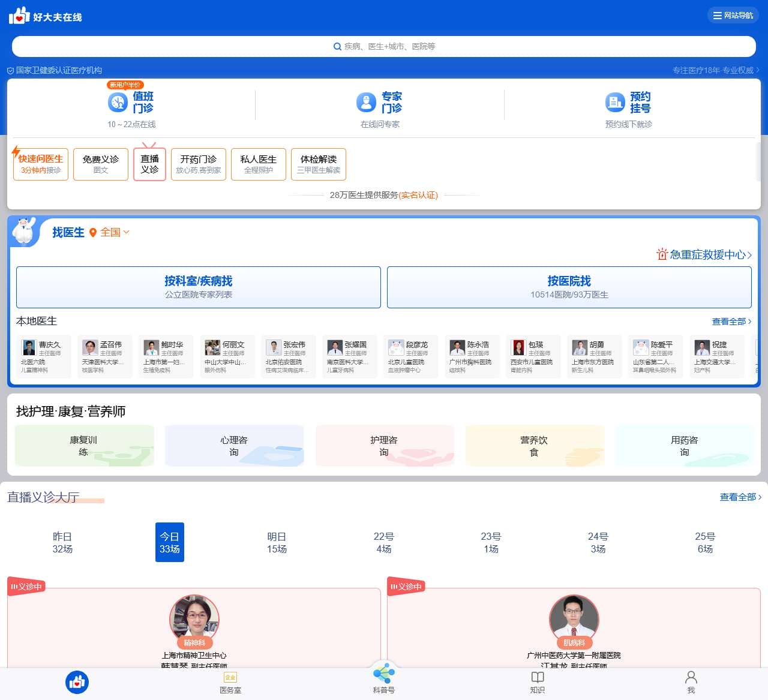Viewport: 768px width, 700px height.
Task: Select 24号 3场 date tab
Action: pos(598,542)
